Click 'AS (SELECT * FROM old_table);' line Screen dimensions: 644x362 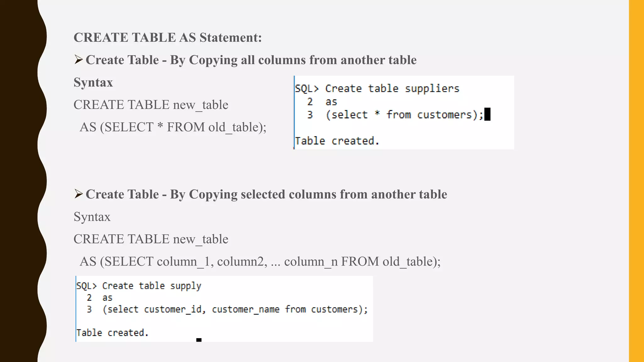pyautogui.click(x=173, y=127)
